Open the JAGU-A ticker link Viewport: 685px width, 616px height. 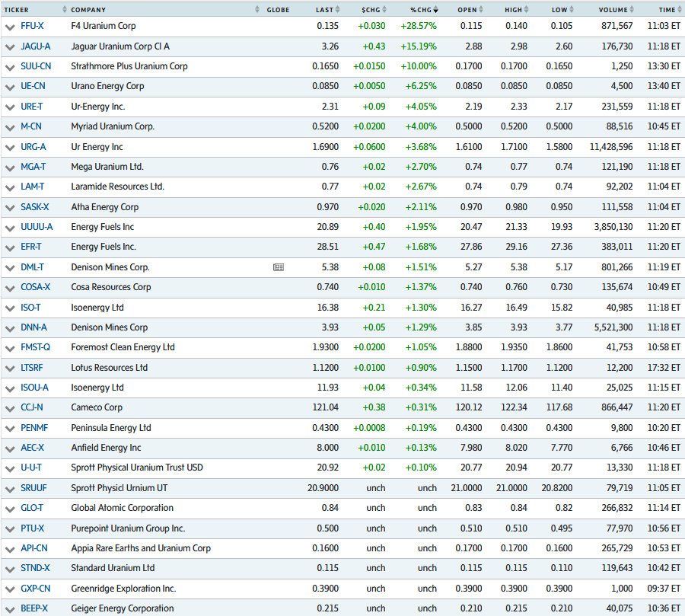pyautogui.click(x=35, y=46)
